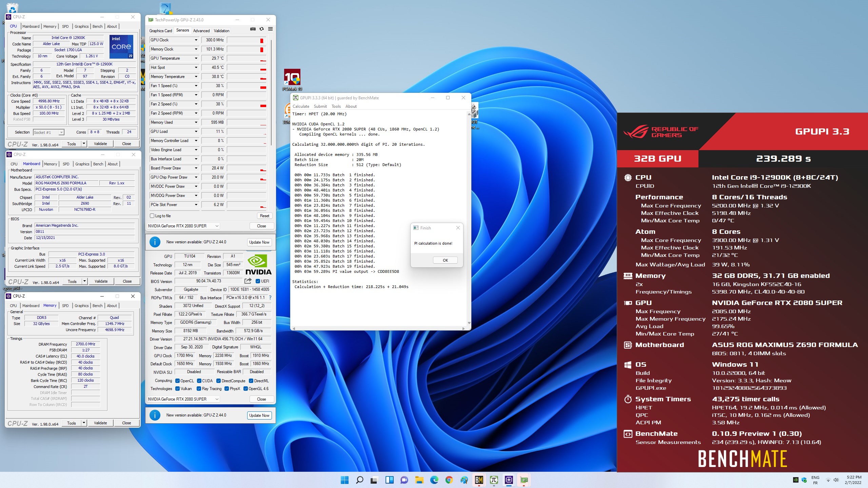Click GPU-Z screenshot camera icon

(253, 29)
